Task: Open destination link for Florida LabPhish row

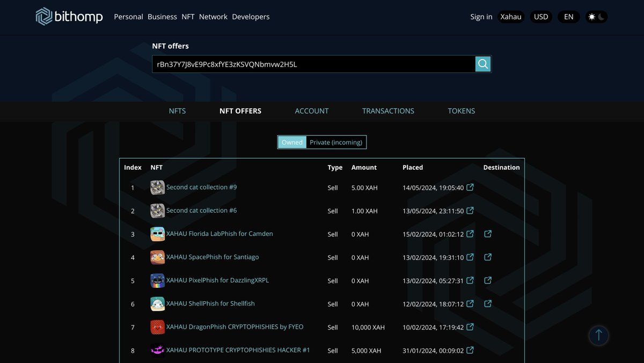Action: click(488, 234)
